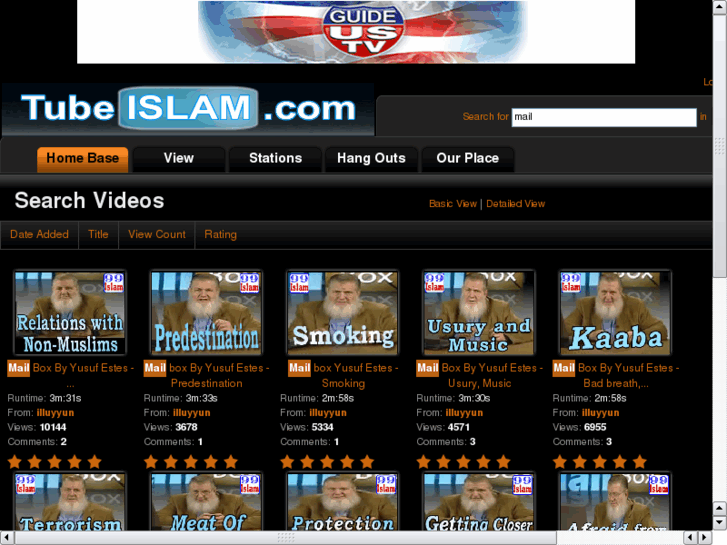The height and width of the screenshot is (545, 727).
Task: Click the TubeISLAM.com logo
Action: click(188, 109)
